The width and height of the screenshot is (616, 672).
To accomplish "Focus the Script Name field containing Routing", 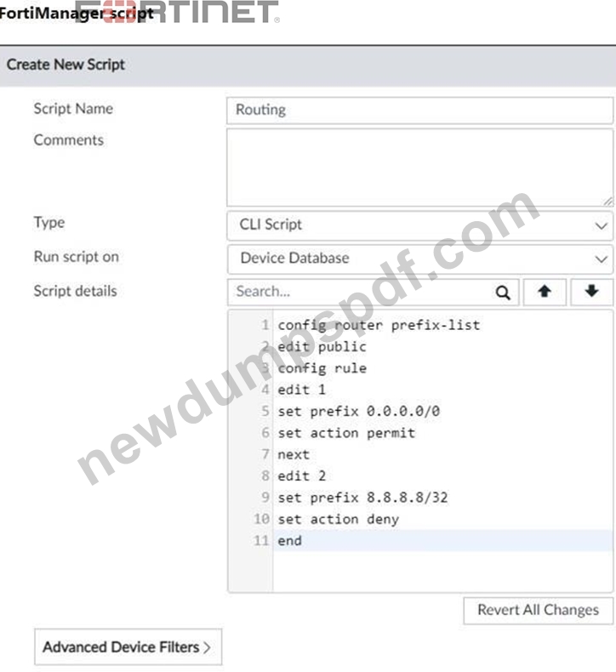I will coord(420,110).
